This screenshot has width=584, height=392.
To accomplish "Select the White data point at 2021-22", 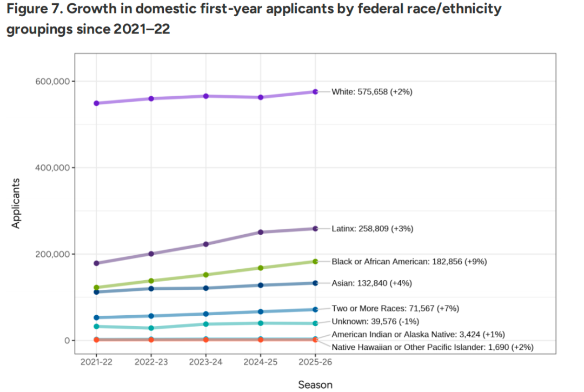I will (96, 103).
